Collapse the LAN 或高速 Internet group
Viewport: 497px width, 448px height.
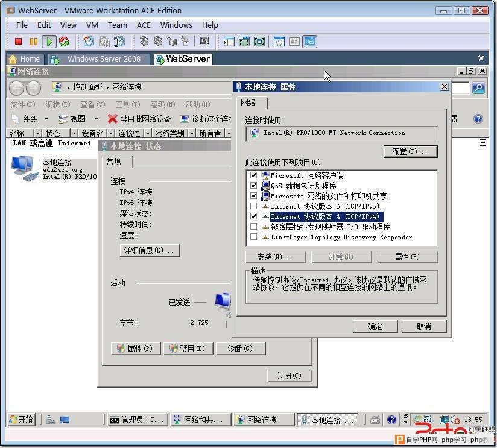[x=483, y=143]
